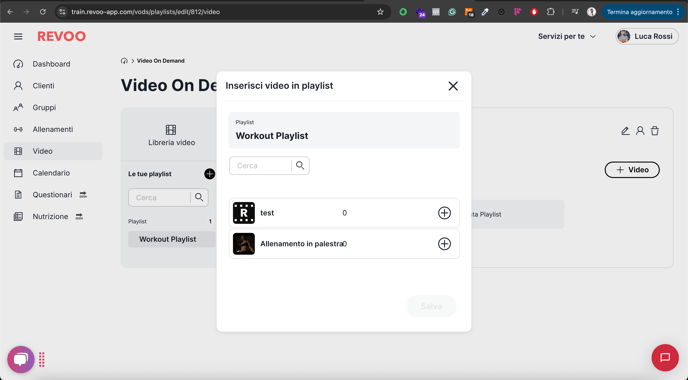Open the Libreria video tab
Viewport: 688px width, 380px height.
click(172, 135)
